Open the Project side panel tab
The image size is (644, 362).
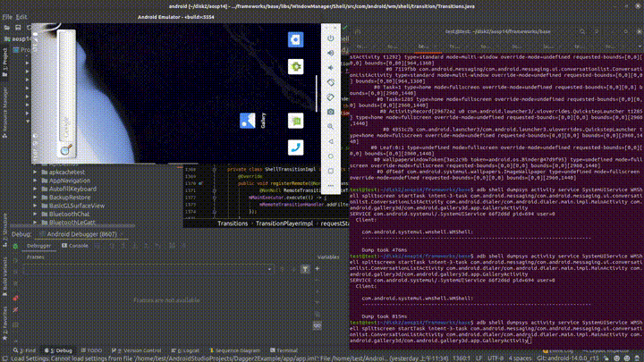[5, 63]
